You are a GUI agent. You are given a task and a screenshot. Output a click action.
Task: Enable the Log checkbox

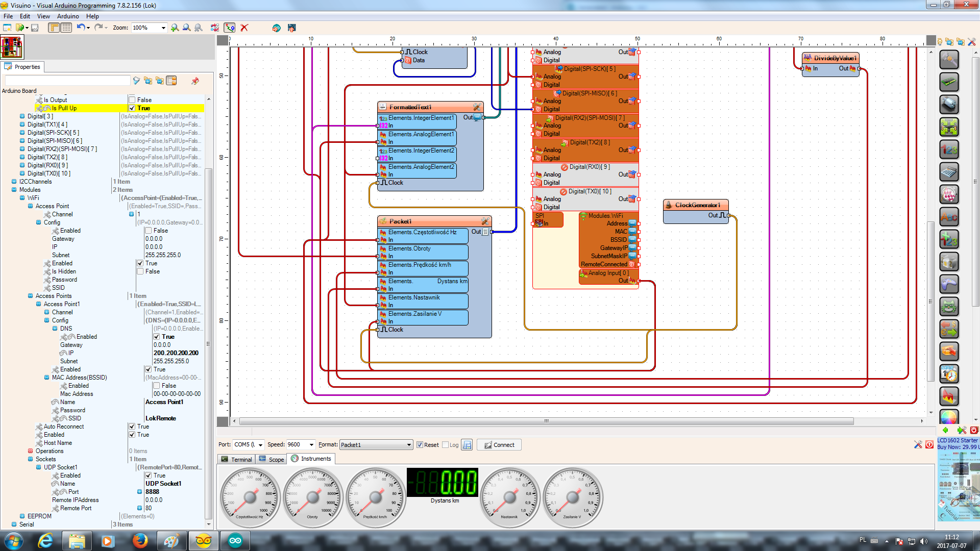pyautogui.click(x=445, y=445)
